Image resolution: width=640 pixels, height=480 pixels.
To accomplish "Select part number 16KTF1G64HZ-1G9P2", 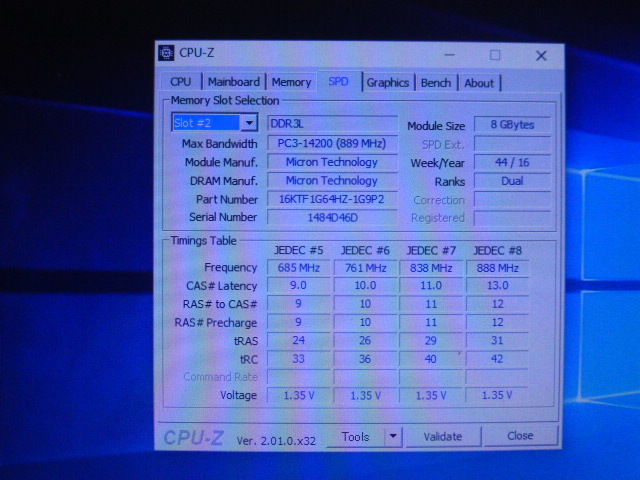I will point(332,199).
